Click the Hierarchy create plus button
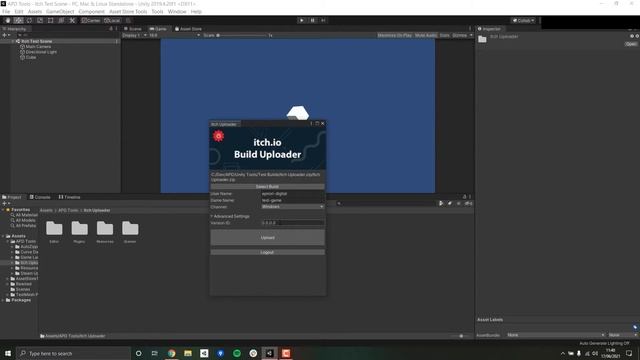The height and width of the screenshot is (360, 640). click(x=5, y=36)
